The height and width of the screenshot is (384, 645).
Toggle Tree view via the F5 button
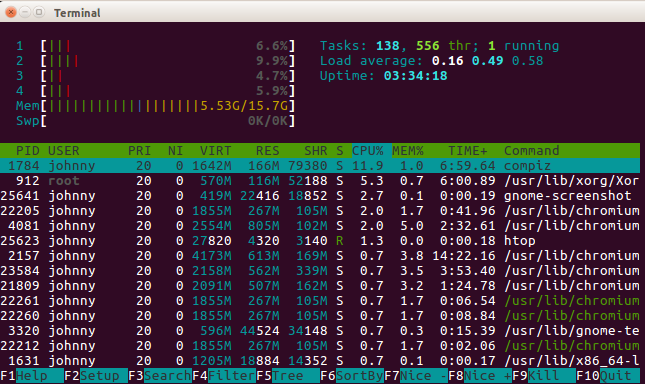288,376
